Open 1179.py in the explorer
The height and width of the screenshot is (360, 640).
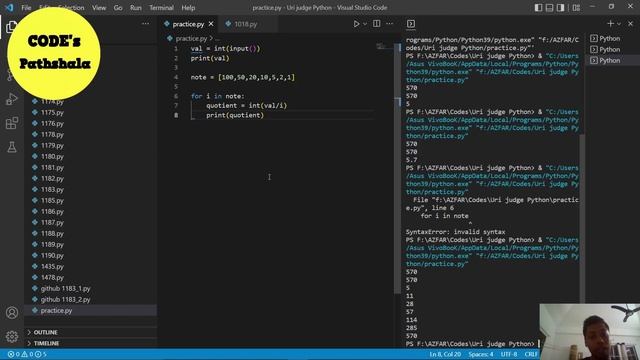[52, 145]
